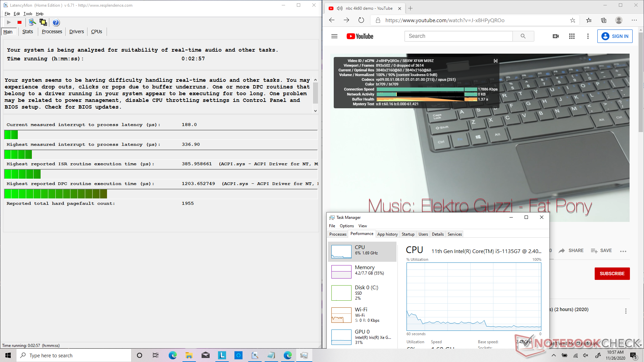Screen dimensions: 644x362
Task: Open the Tools menu in LatencyMon
Action: pos(28,14)
